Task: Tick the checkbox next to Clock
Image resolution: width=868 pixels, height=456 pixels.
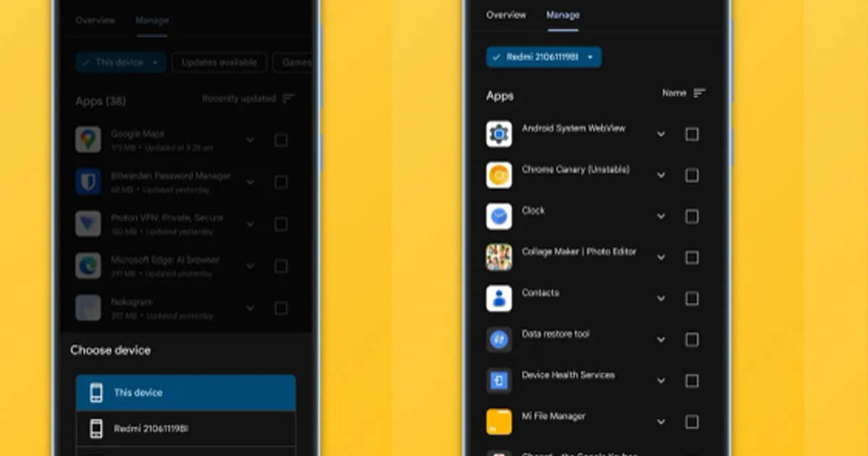Action: click(x=692, y=216)
